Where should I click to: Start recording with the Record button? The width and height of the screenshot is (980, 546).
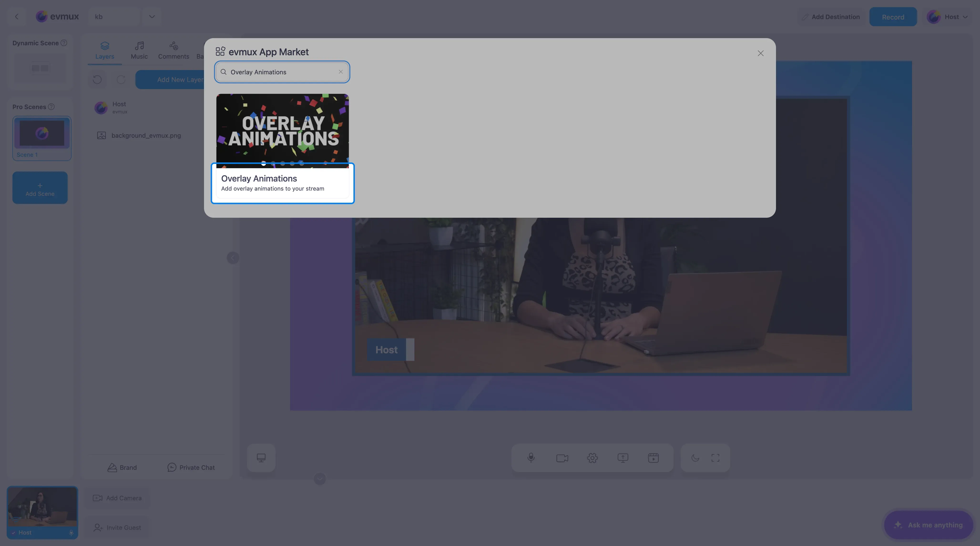point(893,17)
